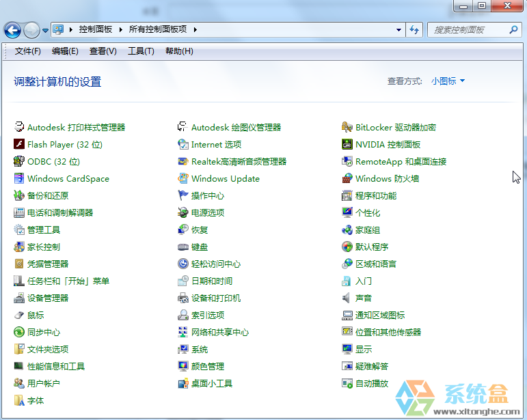Click the Windows Update icon

click(x=183, y=178)
